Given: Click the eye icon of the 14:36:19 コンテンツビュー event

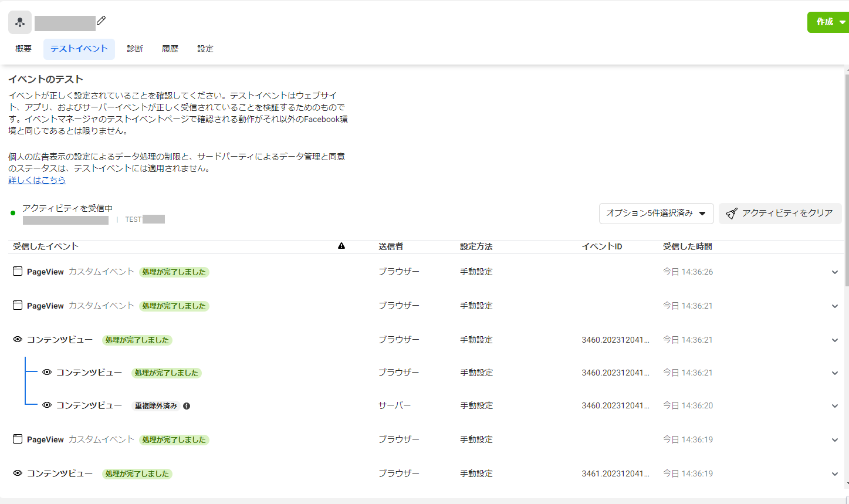Looking at the screenshot, I should pyautogui.click(x=18, y=473).
